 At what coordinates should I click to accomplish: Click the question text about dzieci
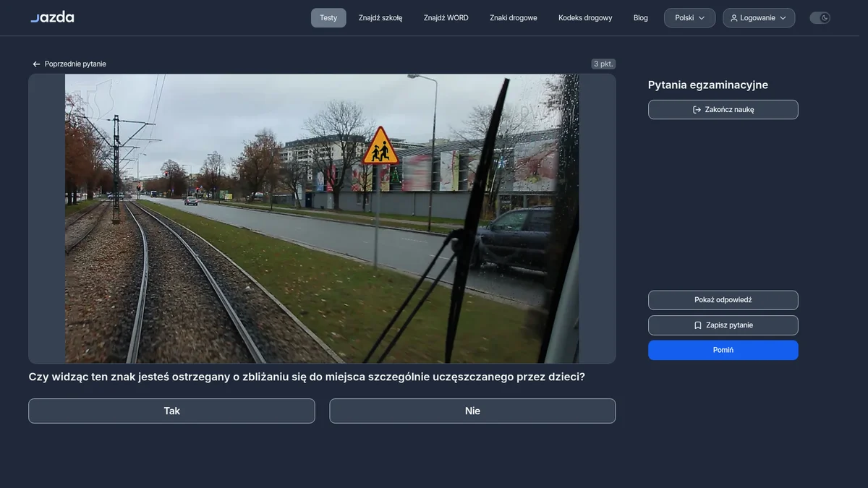click(307, 377)
